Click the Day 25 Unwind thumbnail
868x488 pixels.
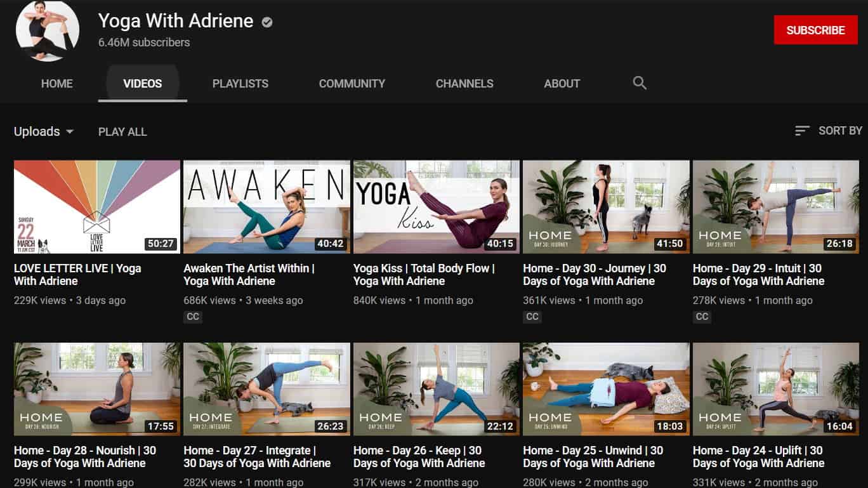pyautogui.click(x=606, y=389)
